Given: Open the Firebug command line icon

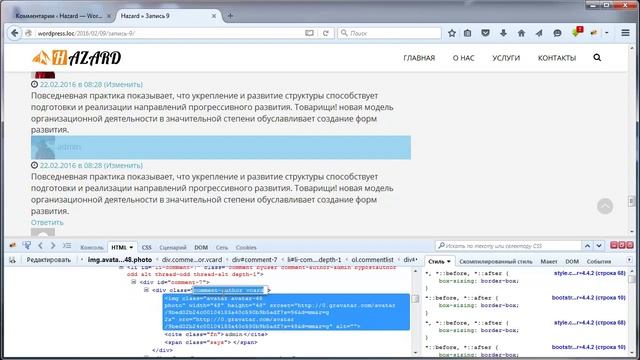Looking at the screenshot, I should click(x=67, y=246).
